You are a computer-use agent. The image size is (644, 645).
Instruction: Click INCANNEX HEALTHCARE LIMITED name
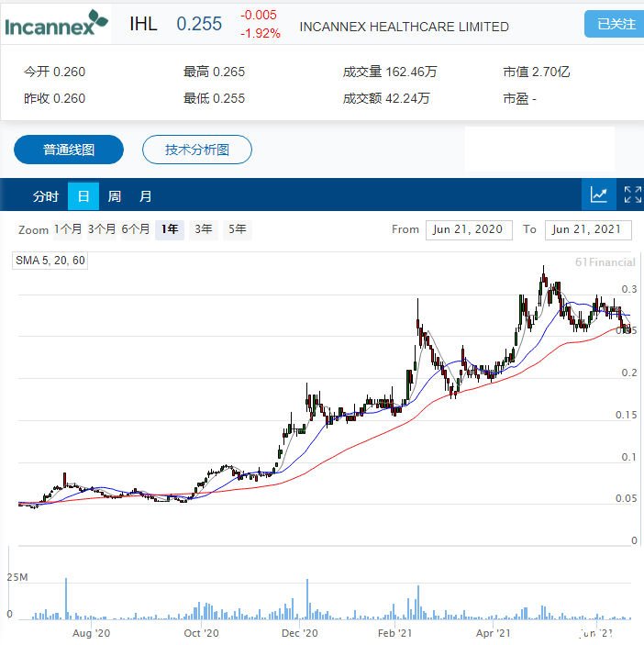(405, 27)
